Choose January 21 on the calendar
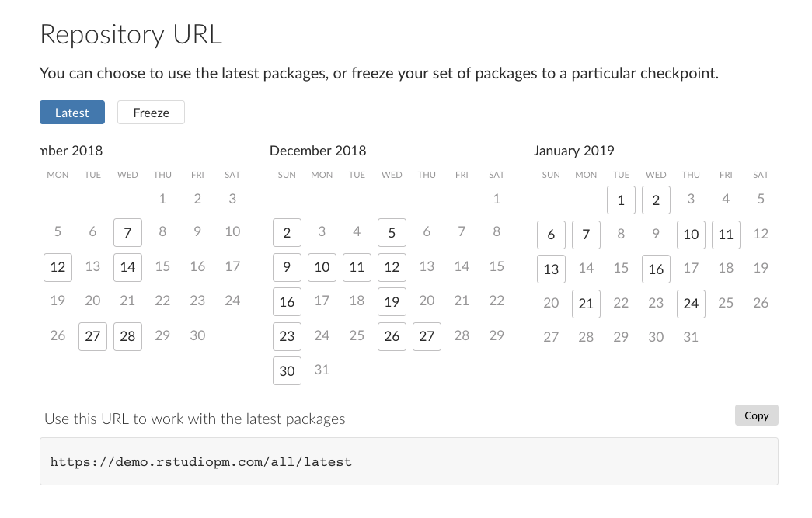 pyautogui.click(x=586, y=304)
